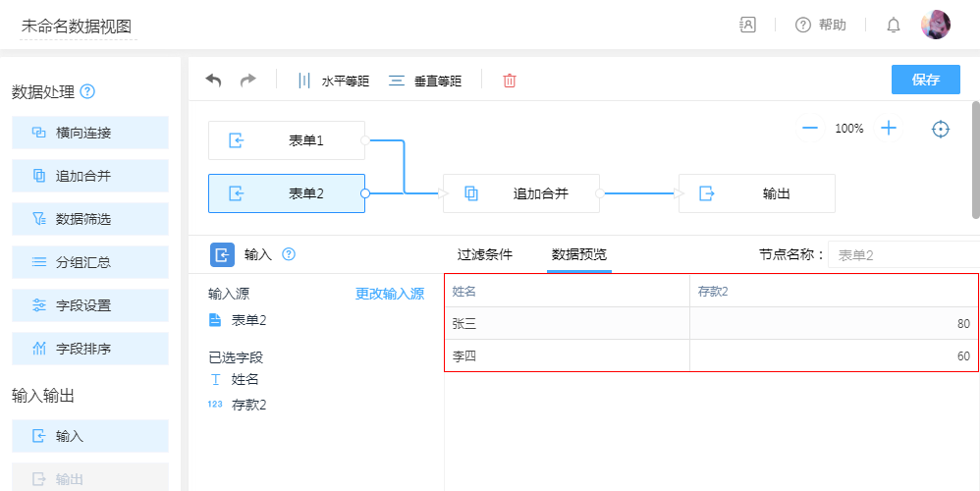Image resolution: width=980 pixels, height=491 pixels.
Task: Click the canvas locate center icon
Action: point(941,129)
